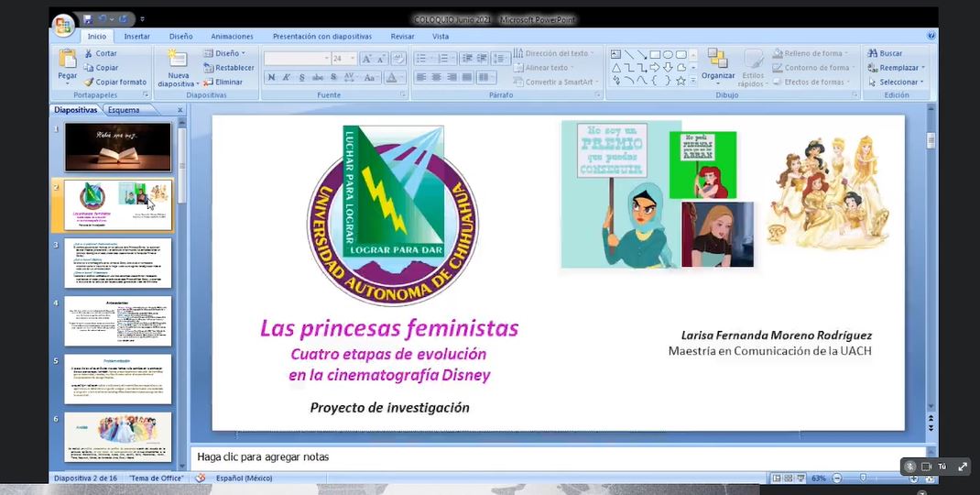Switch to Normal view in status bar

777,478
